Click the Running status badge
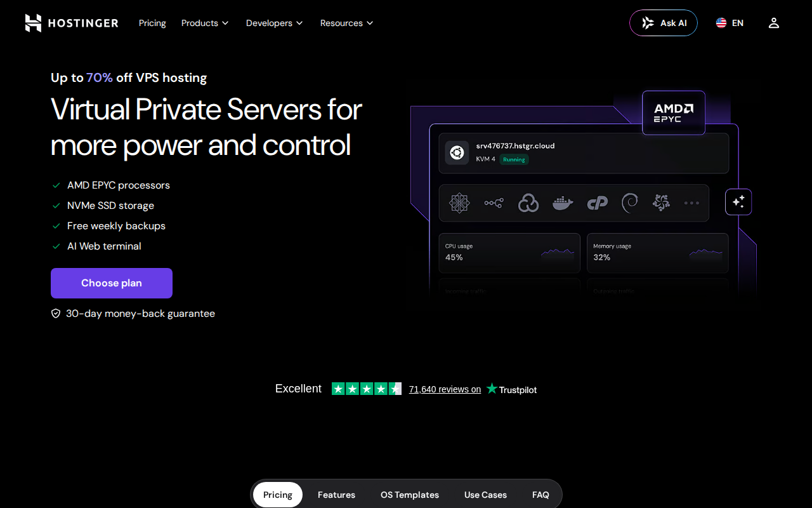The height and width of the screenshot is (508, 812). click(514, 159)
